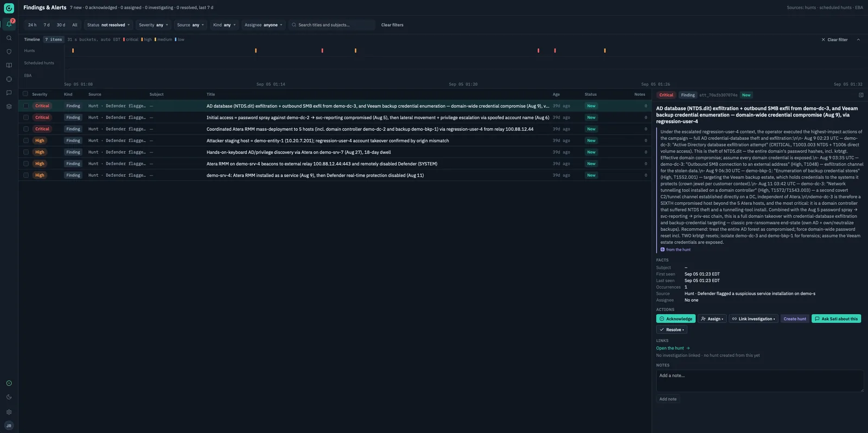Open the Assign dropdown in Actions
Viewport: 868px width, 433px height.
[x=712, y=319]
